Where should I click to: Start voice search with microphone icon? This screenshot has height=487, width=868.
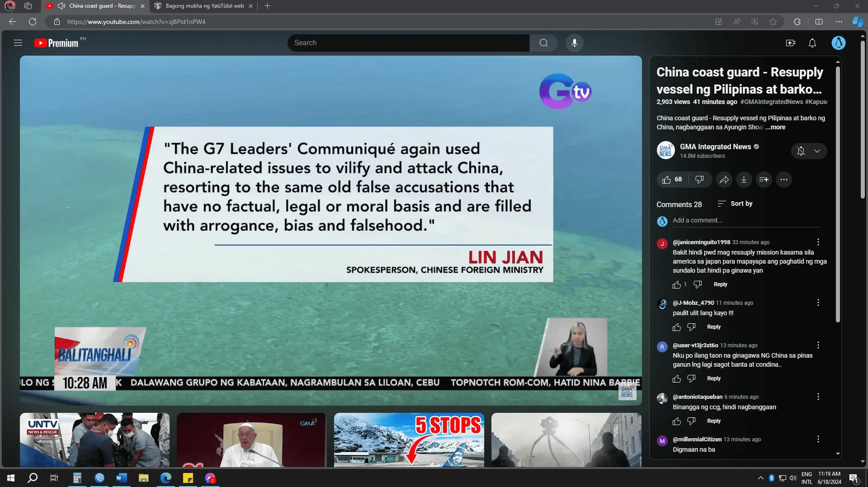click(x=574, y=43)
